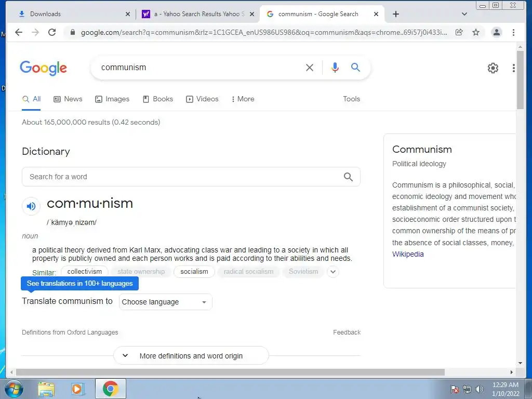Switch to News results
This screenshot has height=399, width=532.
point(68,99)
